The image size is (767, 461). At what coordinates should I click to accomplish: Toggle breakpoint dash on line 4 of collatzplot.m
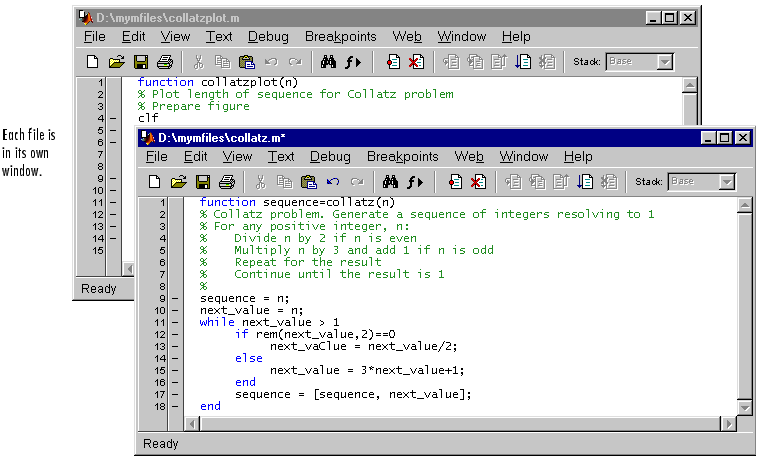tap(113, 118)
